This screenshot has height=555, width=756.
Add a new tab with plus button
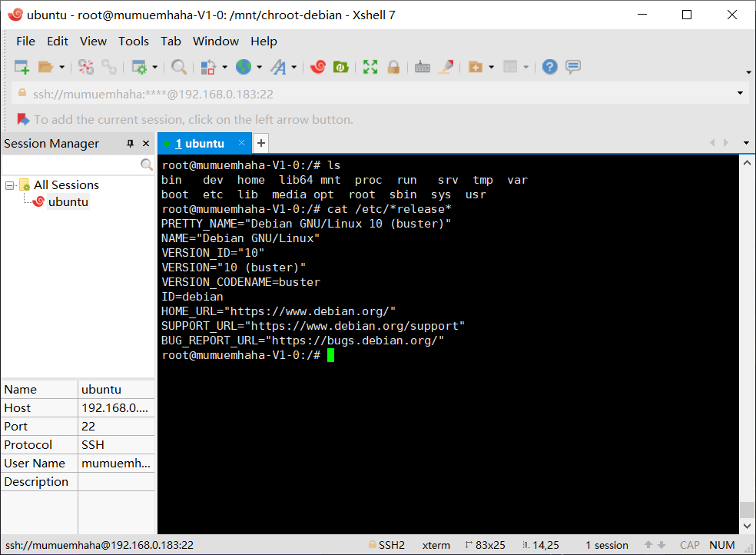[260, 143]
